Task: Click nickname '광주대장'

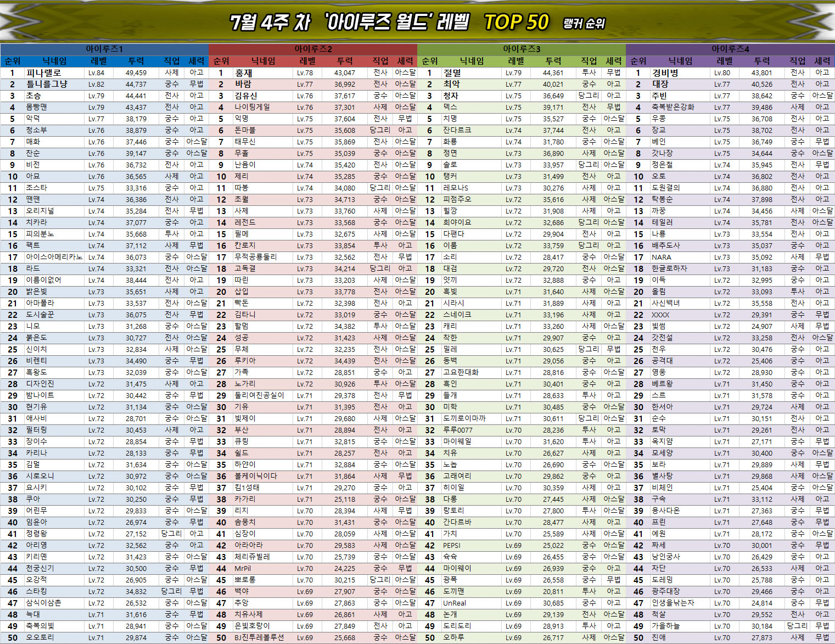Action: click(x=666, y=591)
